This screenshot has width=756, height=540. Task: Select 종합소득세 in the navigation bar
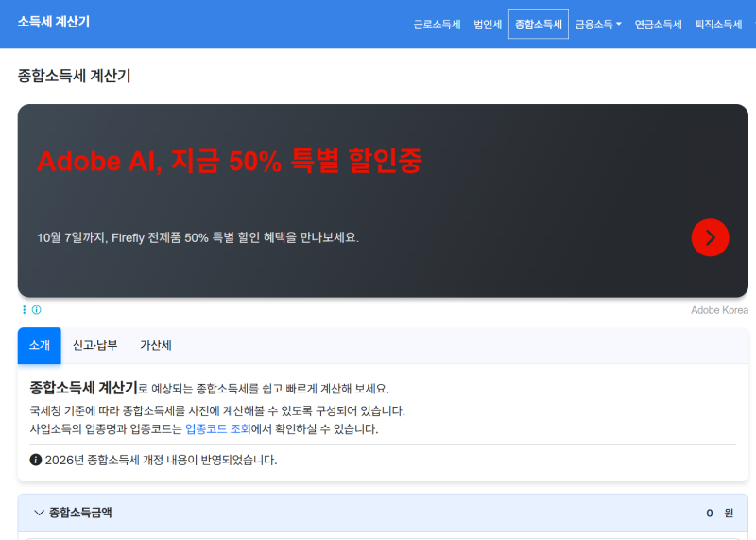(539, 25)
